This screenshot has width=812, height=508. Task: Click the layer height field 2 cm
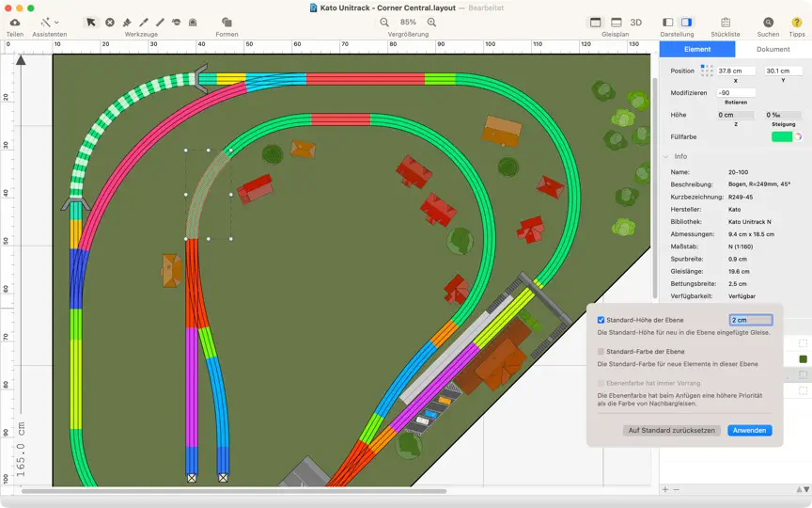[751, 320]
